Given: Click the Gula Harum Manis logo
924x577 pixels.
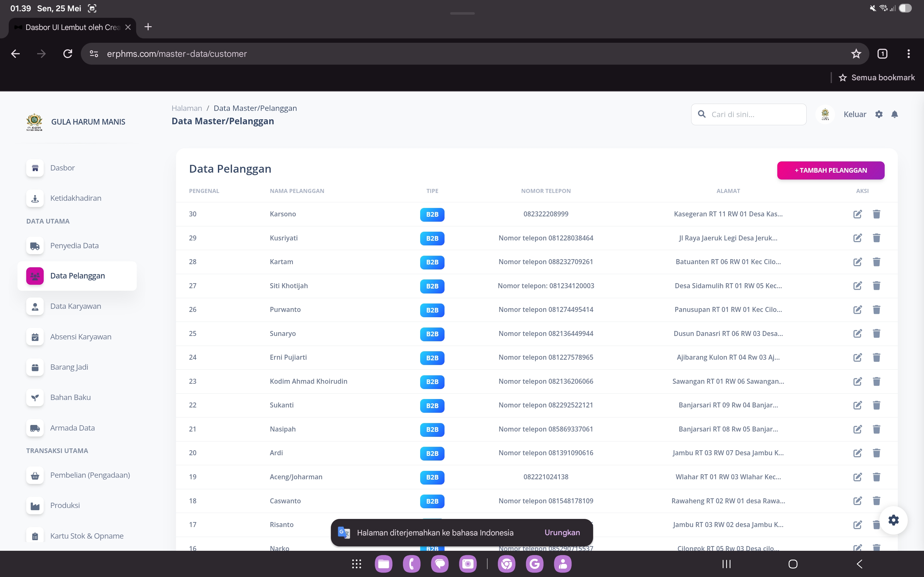Looking at the screenshot, I should 34,122.
